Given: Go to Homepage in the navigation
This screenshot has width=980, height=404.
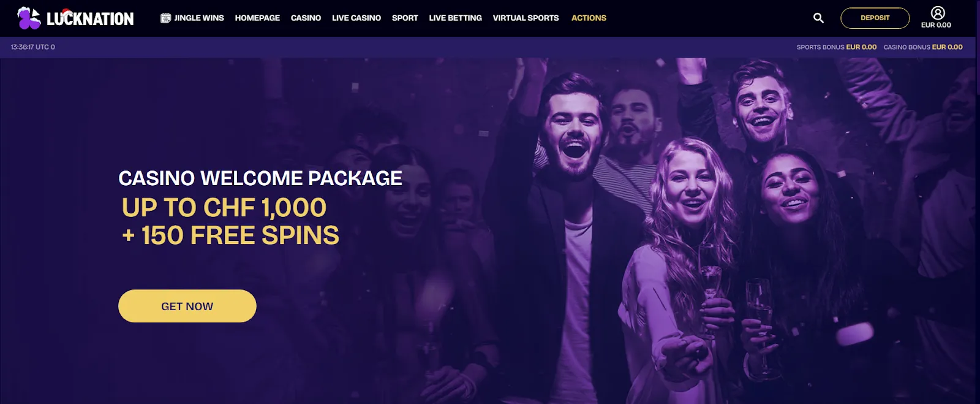Looking at the screenshot, I should (257, 18).
